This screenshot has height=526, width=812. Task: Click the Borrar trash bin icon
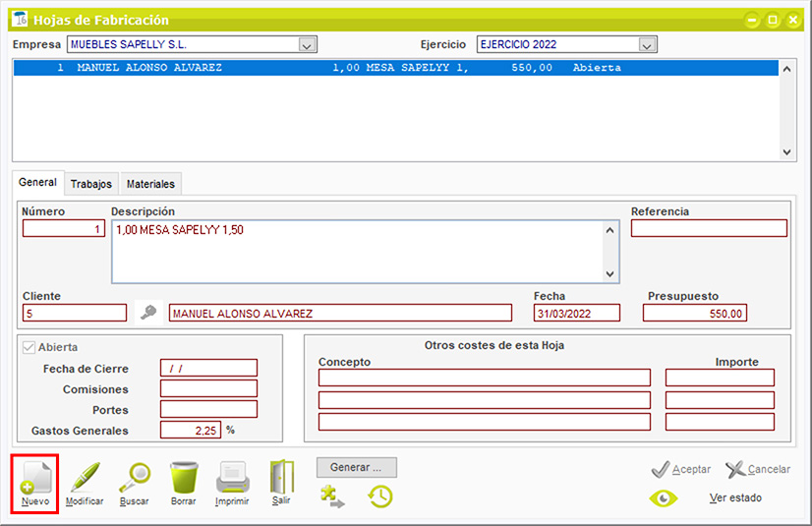click(184, 478)
